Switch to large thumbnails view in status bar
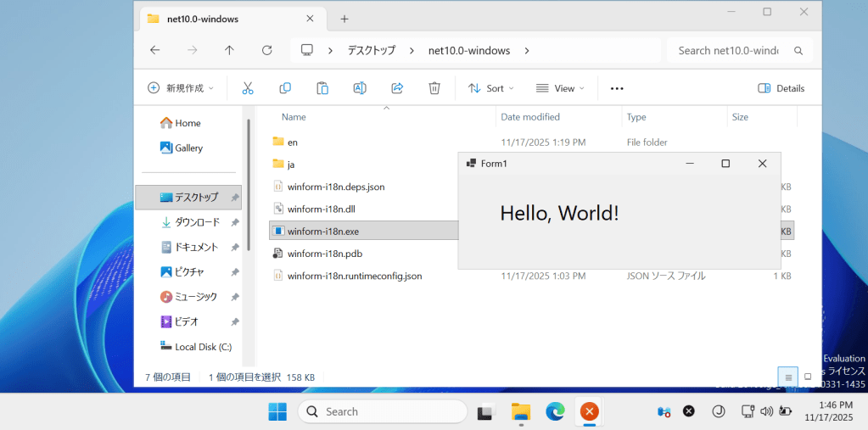Viewport: 868px width, 430px height. pyautogui.click(x=808, y=377)
